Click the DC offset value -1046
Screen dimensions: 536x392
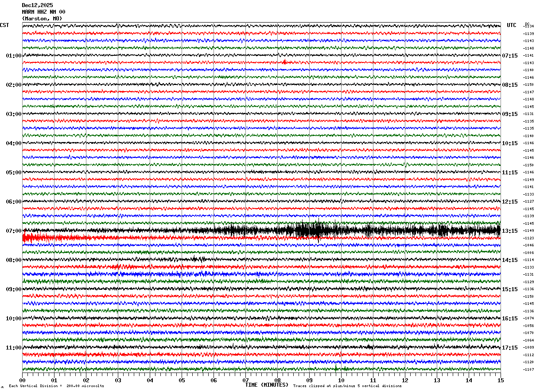click(x=528, y=246)
